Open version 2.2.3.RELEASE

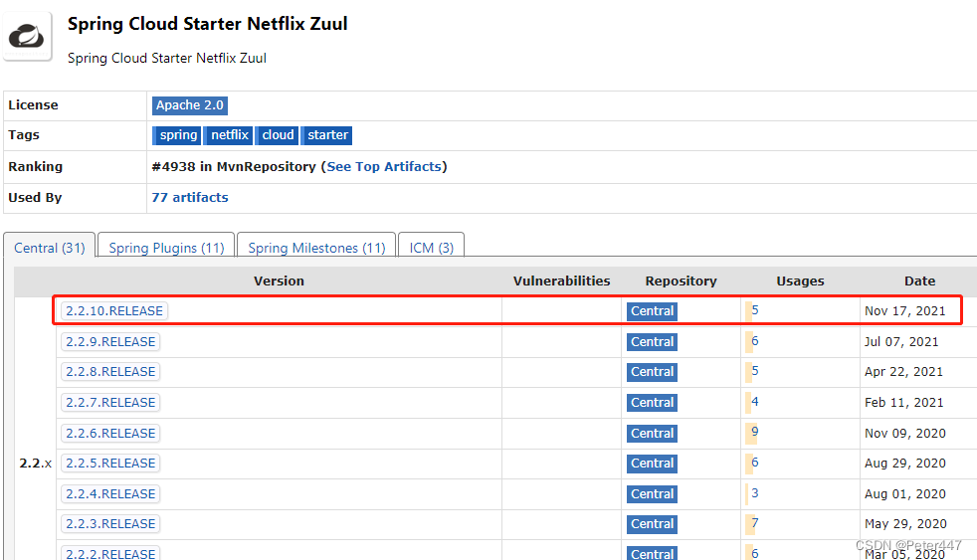pyautogui.click(x=110, y=524)
